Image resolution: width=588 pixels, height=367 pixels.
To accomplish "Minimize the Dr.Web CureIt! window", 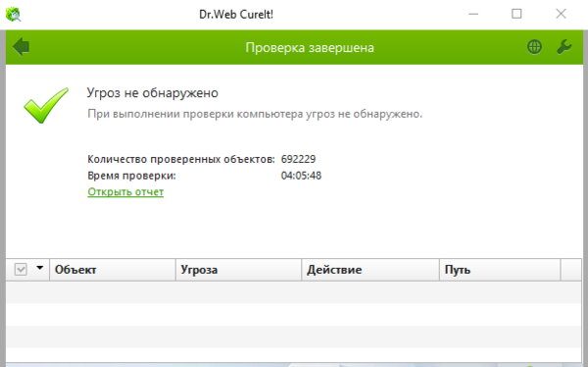I will point(473,15).
